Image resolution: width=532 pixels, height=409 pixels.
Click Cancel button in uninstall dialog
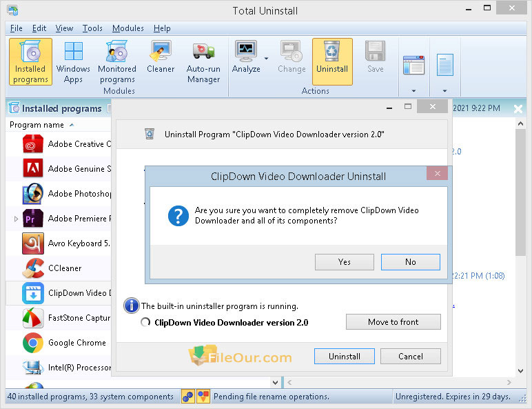(x=411, y=357)
